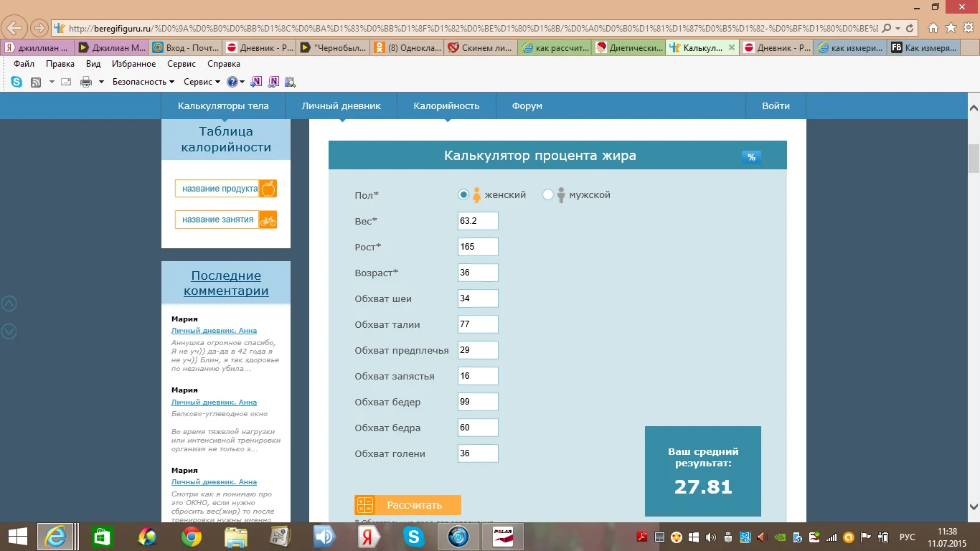Viewport: 980px width, 551px height.
Task: Click the 'Войти' login link
Action: [x=776, y=106]
